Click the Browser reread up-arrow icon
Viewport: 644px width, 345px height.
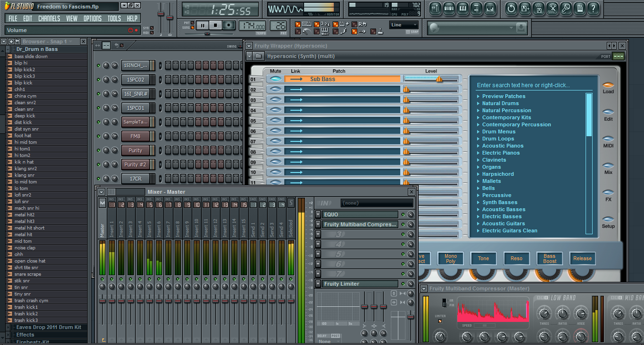point(11,41)
